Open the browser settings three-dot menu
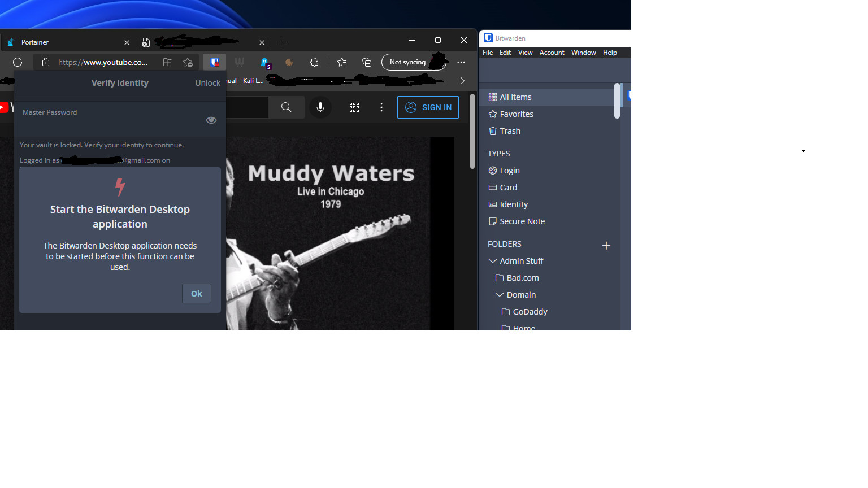Image resolution: width=868 pixels, height=488 pixels. (461, 62)
